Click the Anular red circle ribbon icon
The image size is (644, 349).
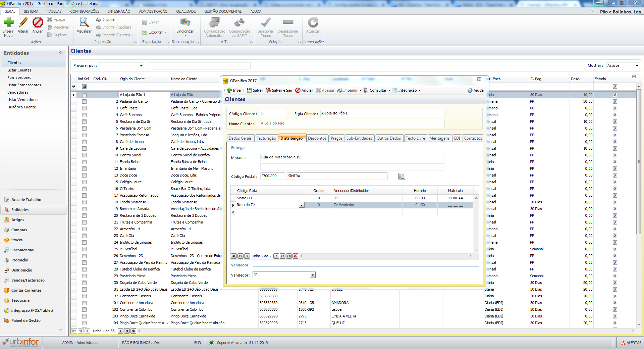click(x=38, y=23)
